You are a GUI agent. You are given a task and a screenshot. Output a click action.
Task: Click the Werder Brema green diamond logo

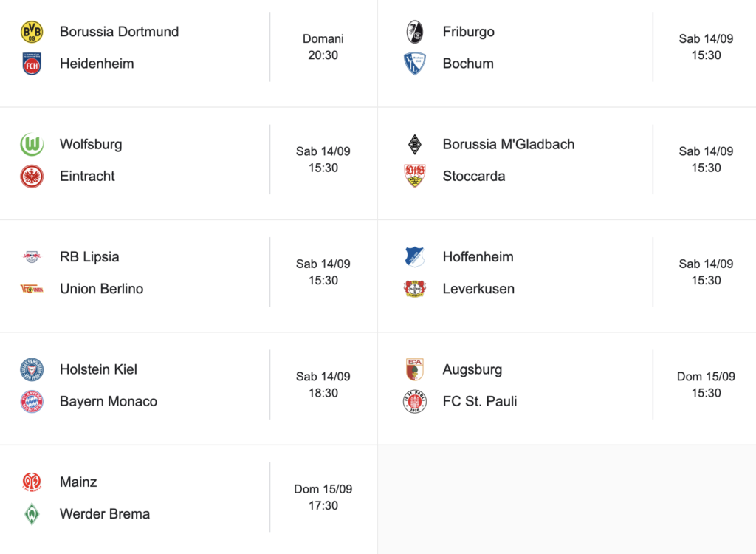click(x=32, y=514)
